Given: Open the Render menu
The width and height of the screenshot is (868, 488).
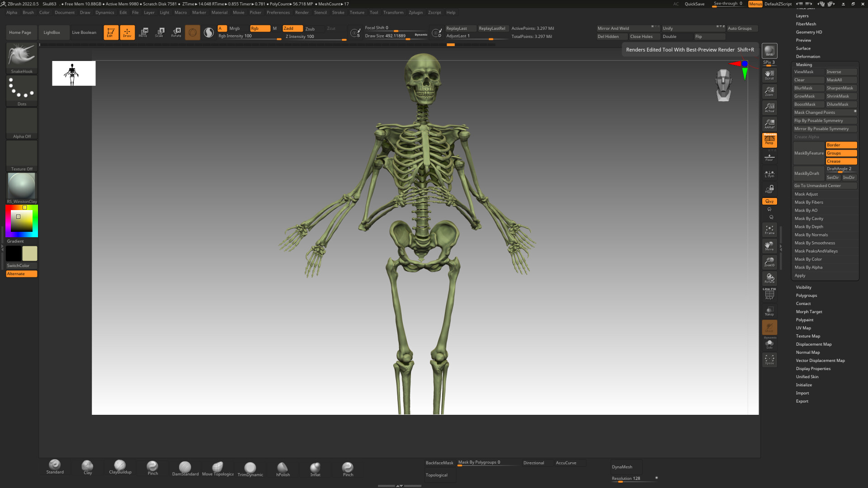Looking at the screenshot, I should pos(302,13).
